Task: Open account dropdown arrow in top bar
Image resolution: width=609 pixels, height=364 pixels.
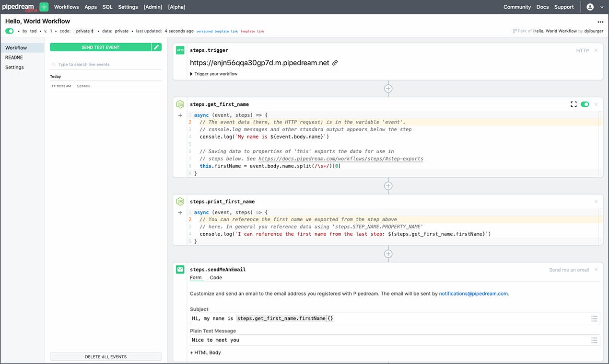Action: click(601, 7)
